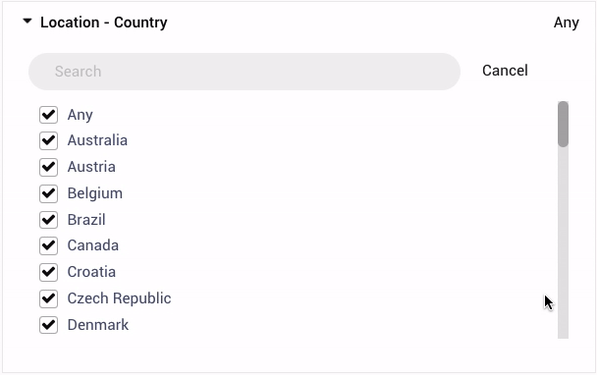Click the country list scrollbar thumb

pyautogui.click(x=563, y=124)
